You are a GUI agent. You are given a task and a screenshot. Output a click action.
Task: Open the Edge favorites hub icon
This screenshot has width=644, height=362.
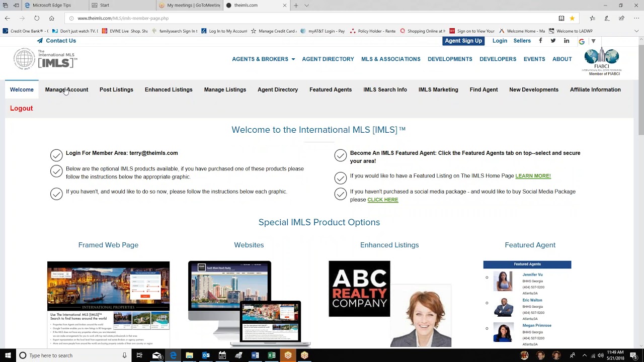(593, 18)
